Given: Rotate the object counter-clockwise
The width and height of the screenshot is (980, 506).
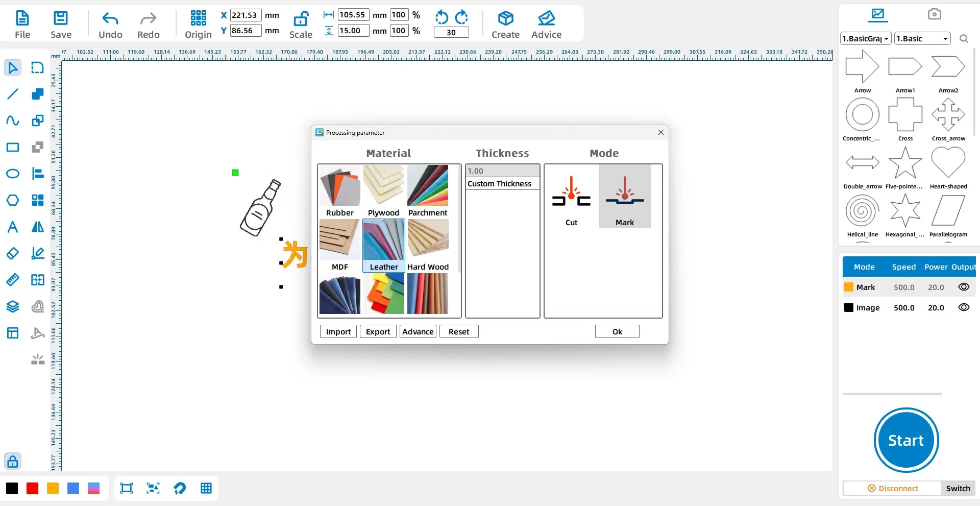Looking at the screenshot, I should 442,18.
